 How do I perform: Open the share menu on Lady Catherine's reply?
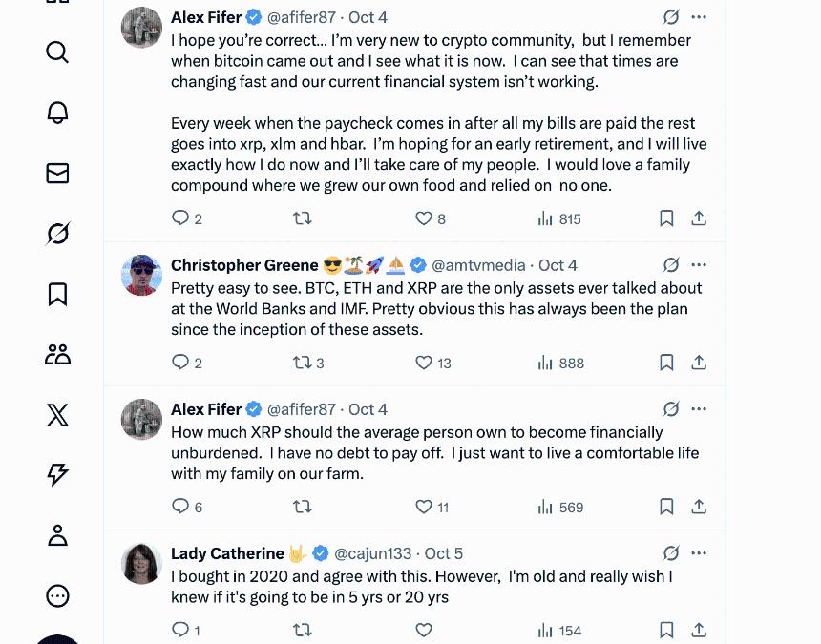coord(699,630)
